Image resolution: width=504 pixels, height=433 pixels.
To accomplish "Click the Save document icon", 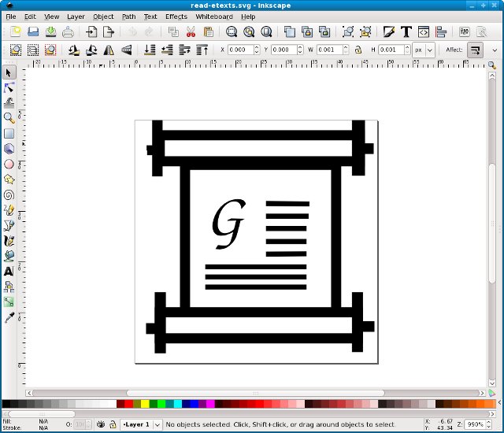I will pos(50,31).
